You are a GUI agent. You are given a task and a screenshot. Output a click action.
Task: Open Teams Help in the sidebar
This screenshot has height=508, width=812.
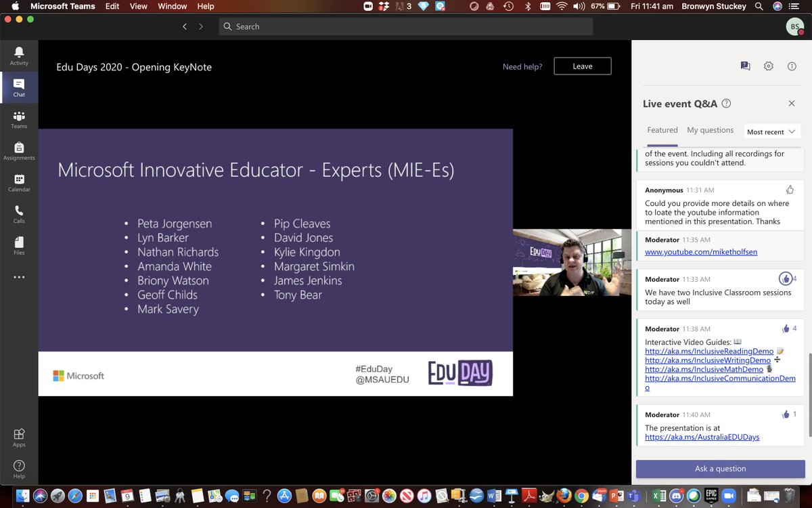pyautogui.click(x=19, y=469)
